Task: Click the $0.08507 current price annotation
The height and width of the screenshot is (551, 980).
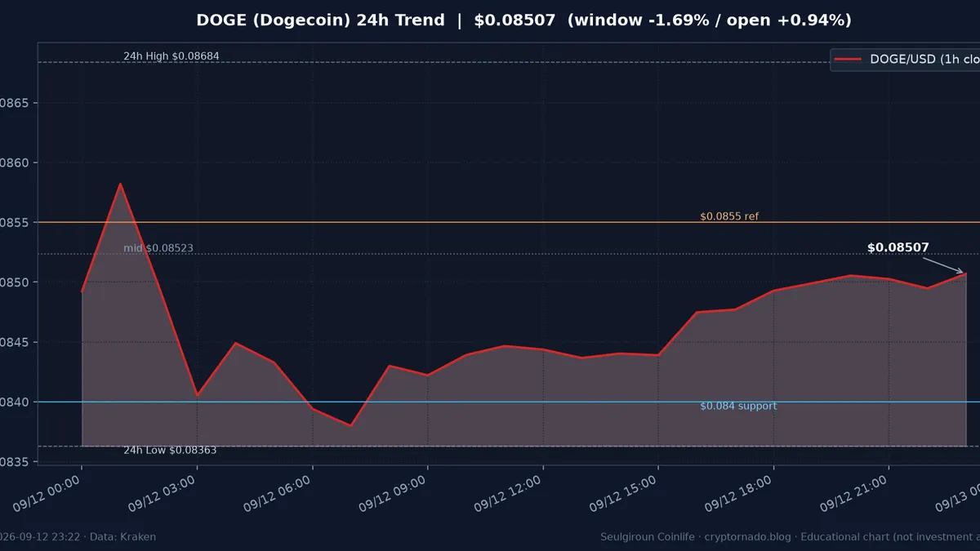Action: pos(898,247)
